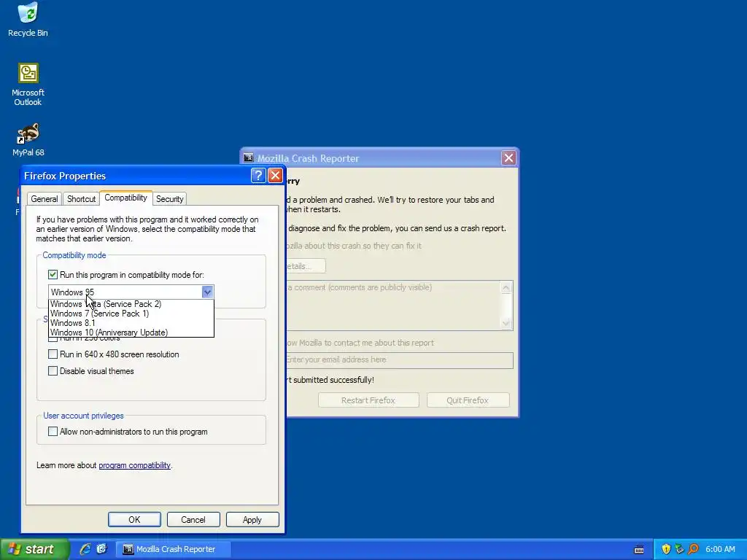Click the 6:00 AM clock
The height and width of the screenshot is (560, 747).
coord(720,549)
